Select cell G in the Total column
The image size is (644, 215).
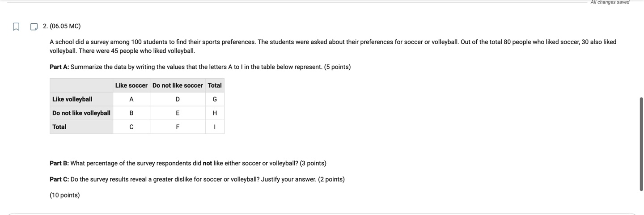215,99
